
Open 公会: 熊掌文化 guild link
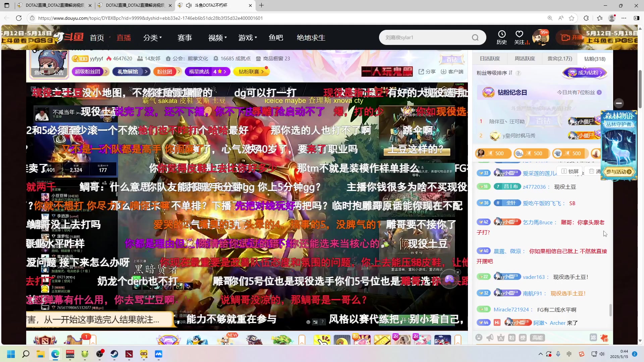point(187,59)
